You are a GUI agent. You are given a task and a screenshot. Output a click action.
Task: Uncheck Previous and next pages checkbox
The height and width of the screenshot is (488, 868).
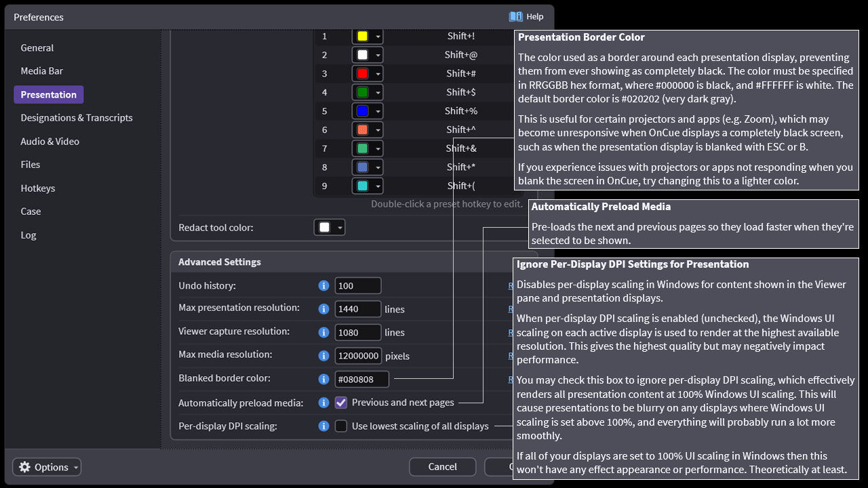[x=341, y=403]
